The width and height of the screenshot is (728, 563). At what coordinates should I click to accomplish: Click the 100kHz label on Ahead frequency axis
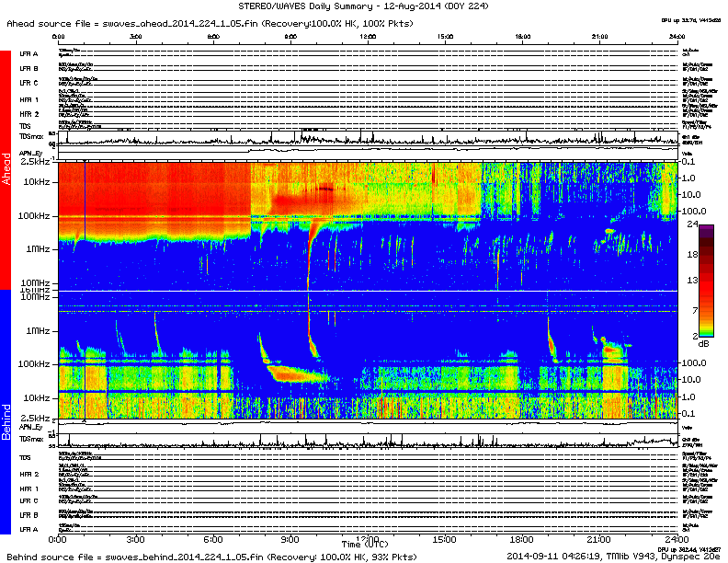tap(34, 216)
